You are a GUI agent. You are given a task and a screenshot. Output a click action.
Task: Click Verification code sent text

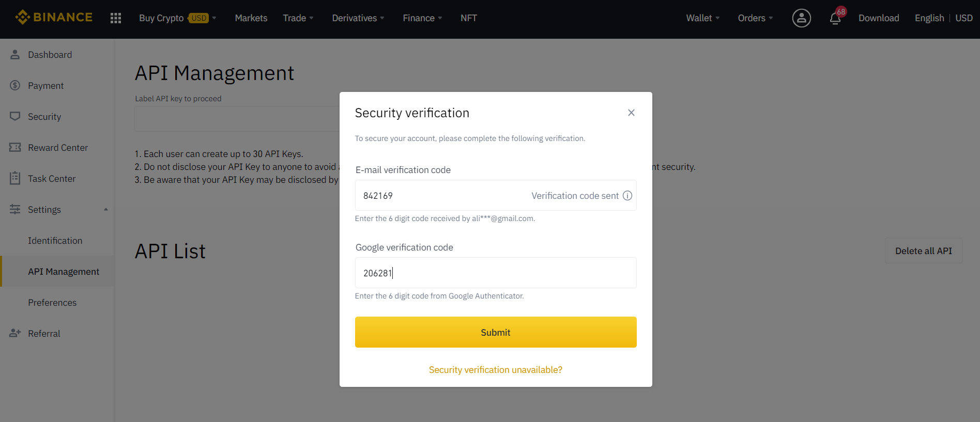[575, 196]
